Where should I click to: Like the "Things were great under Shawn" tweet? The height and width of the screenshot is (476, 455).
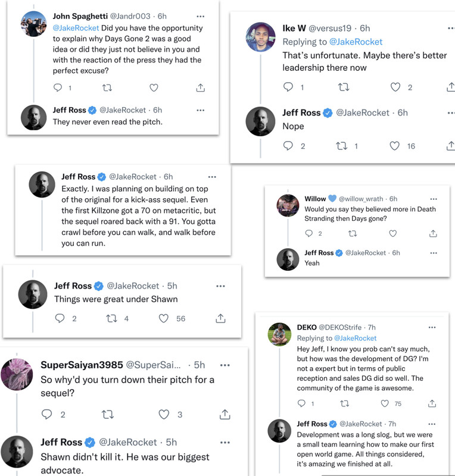tap(164, 318)
